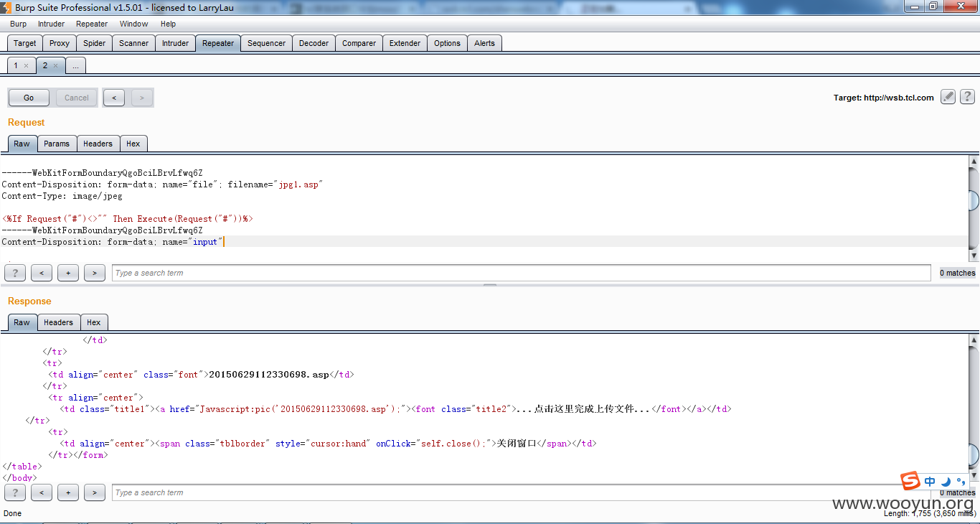Select Repeater request tab 2

(x=45, y=65)
